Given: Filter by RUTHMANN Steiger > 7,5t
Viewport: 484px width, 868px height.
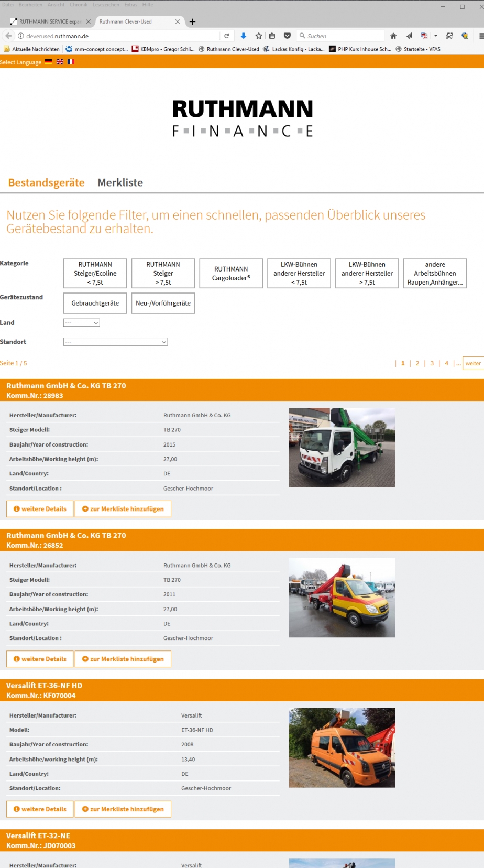Looking at the screenshot, I should pyautogui.click(x=163, y=273).
